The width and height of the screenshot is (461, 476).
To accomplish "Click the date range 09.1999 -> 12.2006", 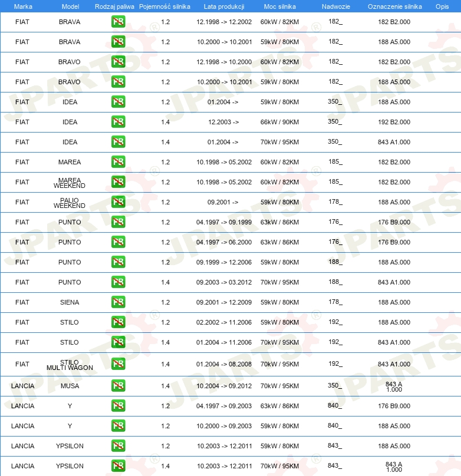I will 224,262.
